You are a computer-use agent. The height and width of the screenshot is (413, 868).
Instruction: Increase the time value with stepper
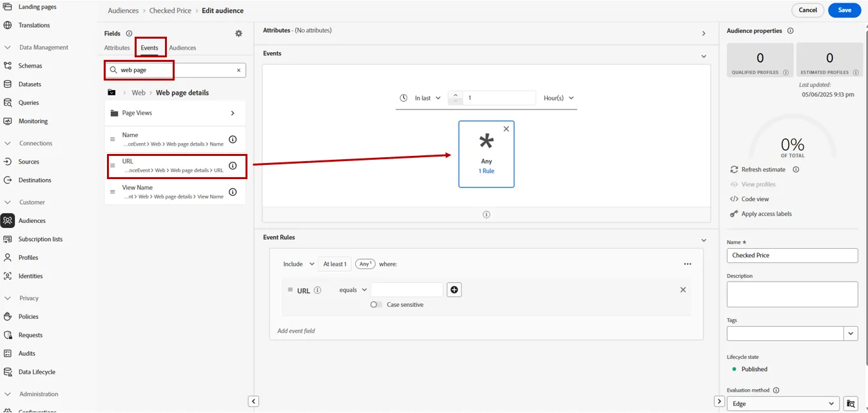pyautogui.click(x=456, y=95)
